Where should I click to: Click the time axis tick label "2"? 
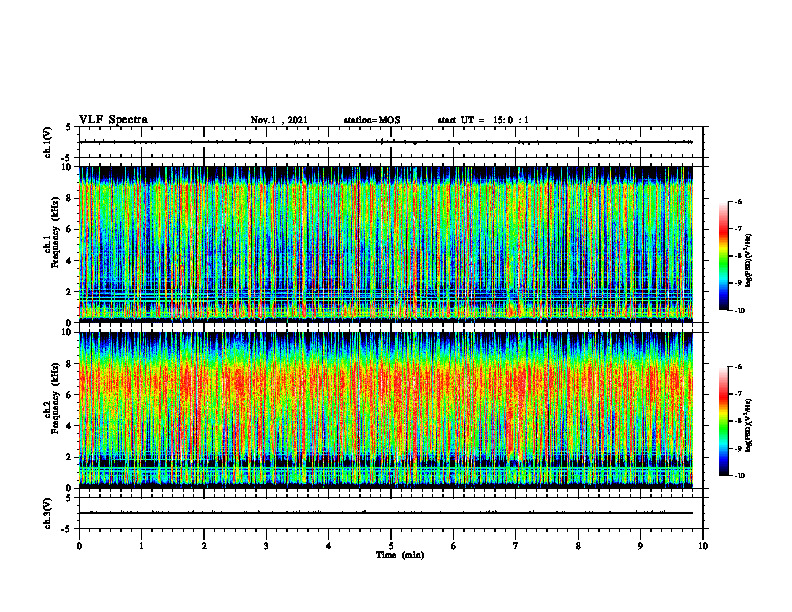pos(204,546)
